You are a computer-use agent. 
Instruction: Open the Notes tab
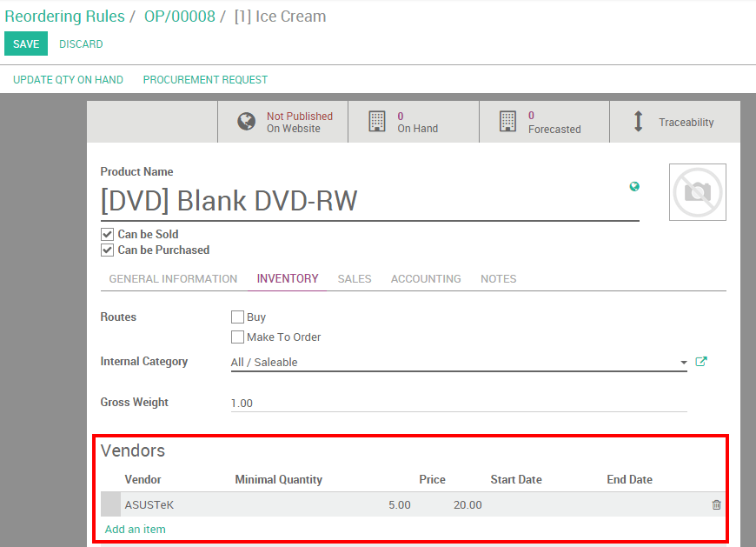498,278
